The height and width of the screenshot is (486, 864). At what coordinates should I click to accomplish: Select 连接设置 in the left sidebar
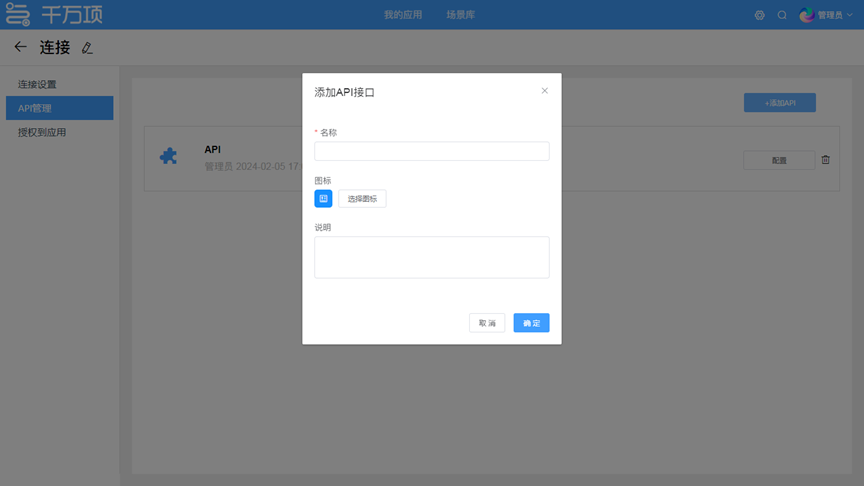click(x=37, y=84)
